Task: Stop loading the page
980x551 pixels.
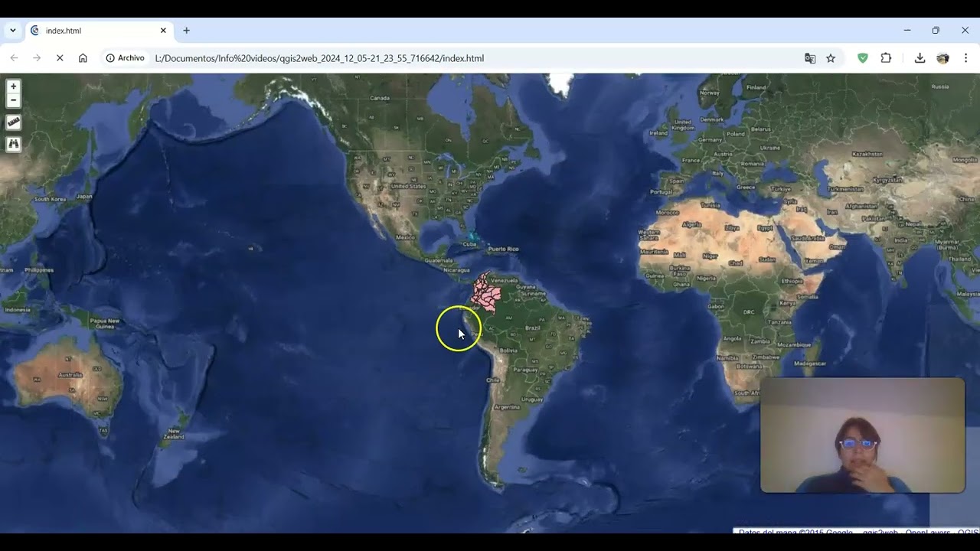Action: coord(60,58)
